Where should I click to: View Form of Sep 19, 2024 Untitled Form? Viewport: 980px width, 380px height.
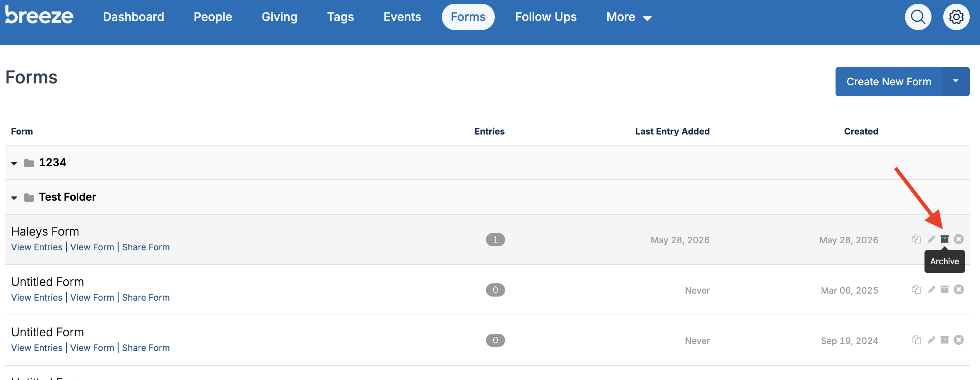pyautogui.click(x=92, y=348)
